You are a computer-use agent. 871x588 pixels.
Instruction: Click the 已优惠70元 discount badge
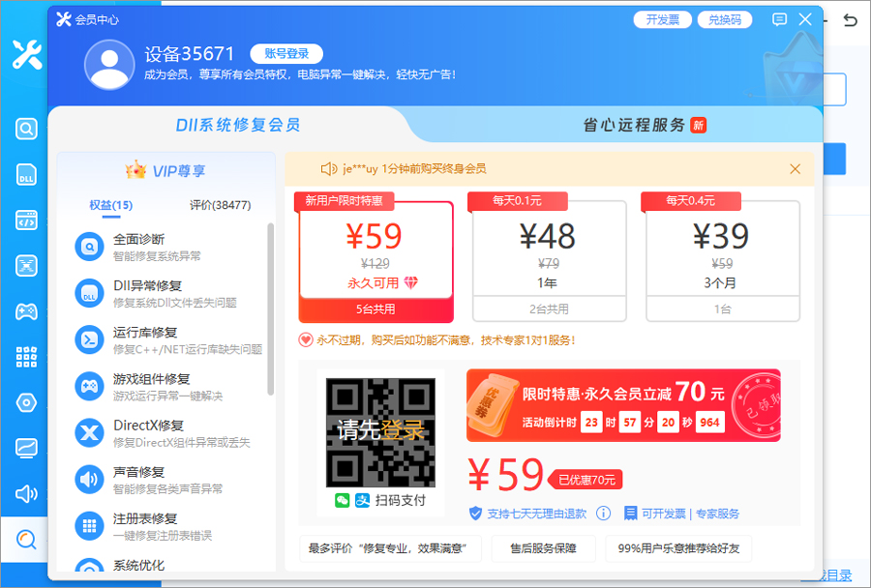pos(586,480)
